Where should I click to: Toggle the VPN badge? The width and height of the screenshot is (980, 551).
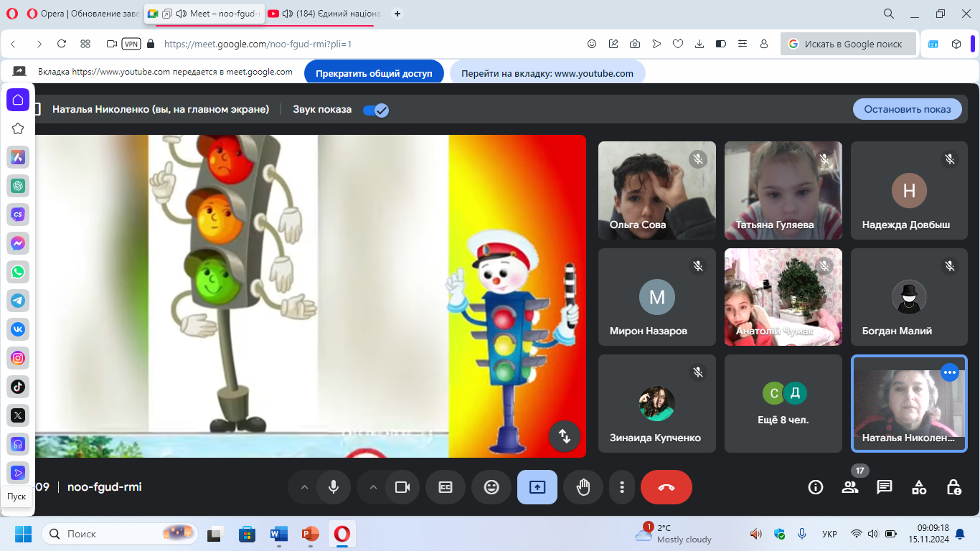click(131, 44)
